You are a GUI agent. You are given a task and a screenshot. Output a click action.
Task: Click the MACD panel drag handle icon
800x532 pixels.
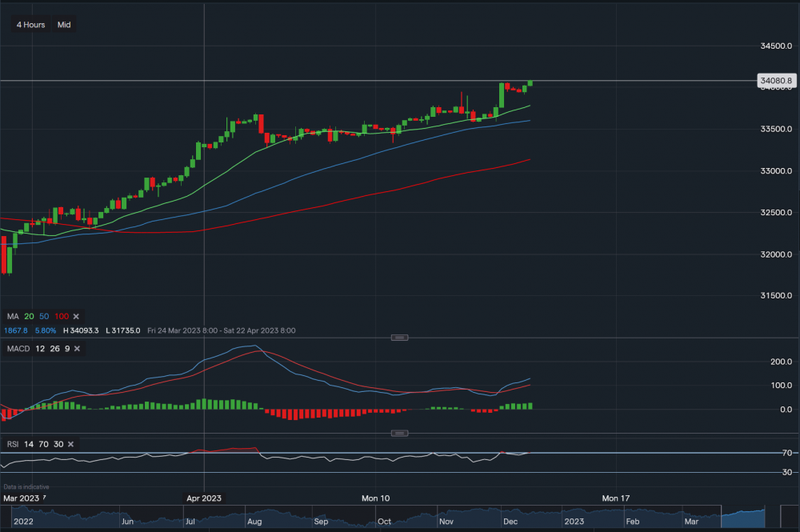point(400,338)
